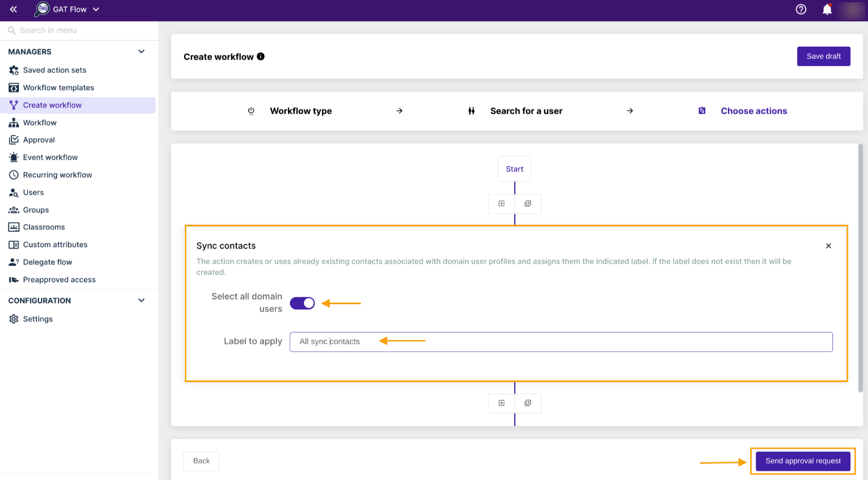
Task: Open the help question mark icon
Action: pos(801,9)
